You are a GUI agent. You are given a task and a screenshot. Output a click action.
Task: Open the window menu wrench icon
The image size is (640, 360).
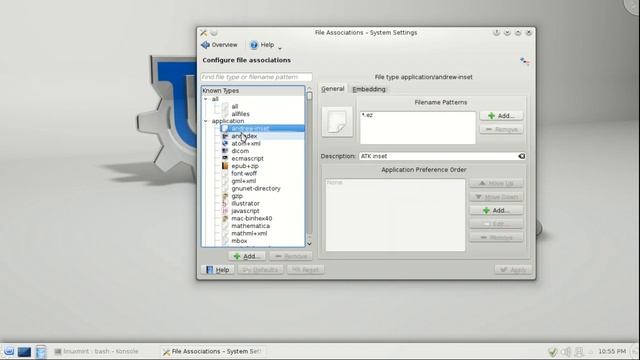click(203, 33)
